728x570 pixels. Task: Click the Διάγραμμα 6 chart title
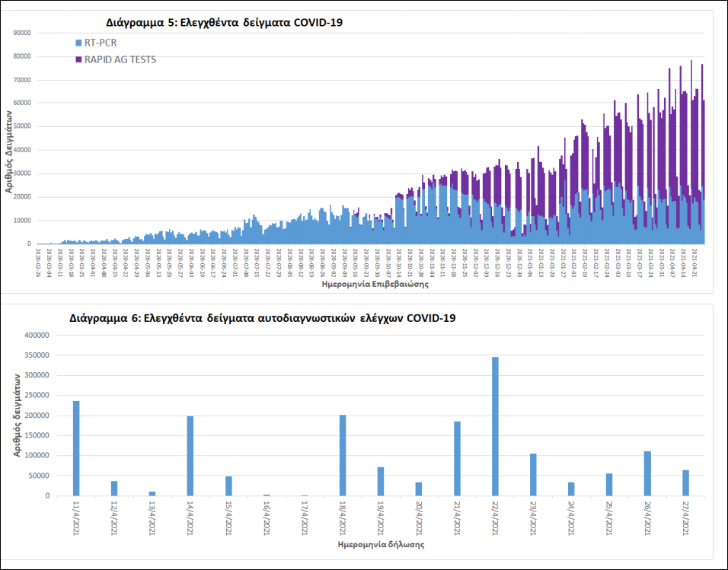pos(262,317)
